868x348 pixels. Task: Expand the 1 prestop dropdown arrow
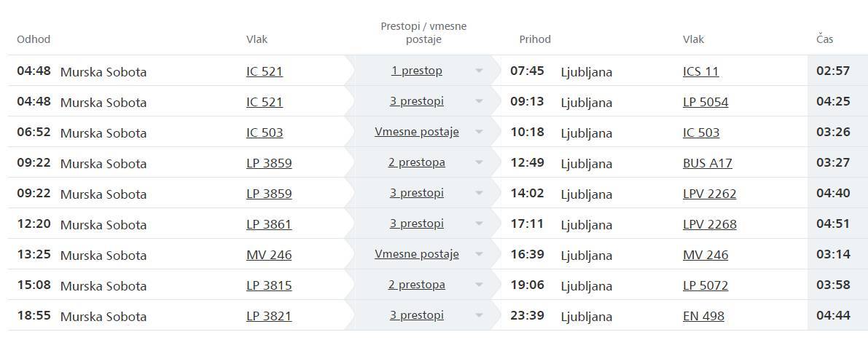[479, 71]
